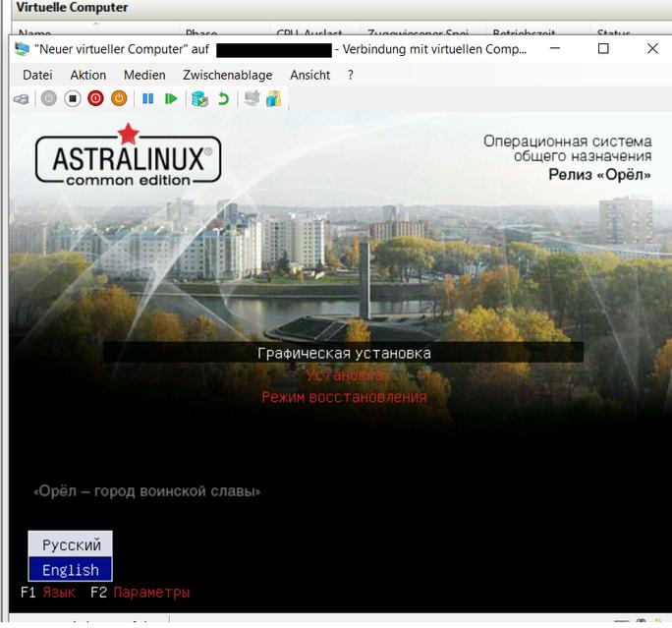
Task: Open the Aktion menu
Action: pos(87,75)
